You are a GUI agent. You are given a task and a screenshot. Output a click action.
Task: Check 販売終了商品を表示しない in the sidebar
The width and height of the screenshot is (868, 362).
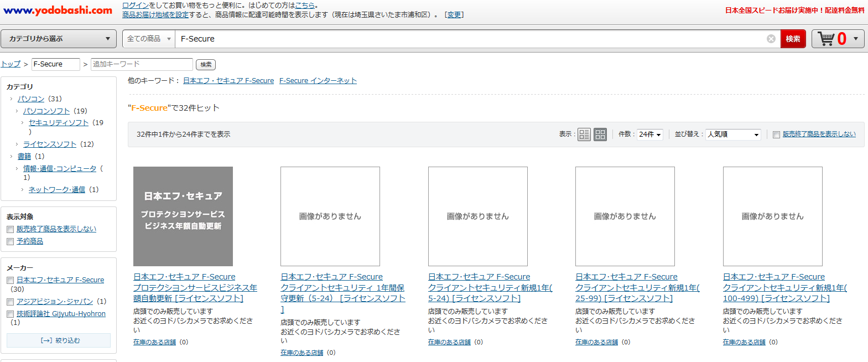tap(10, 229)
